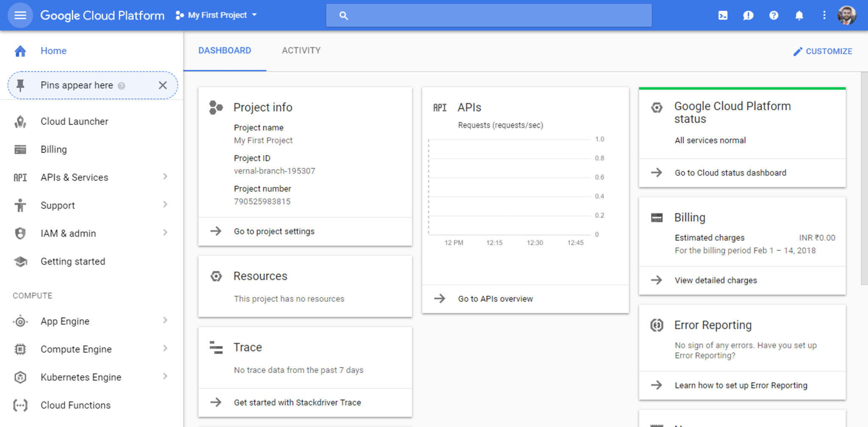Click the APIs card API icon
This screenshot has width=868, height=427.
click(x=440, y=108)
